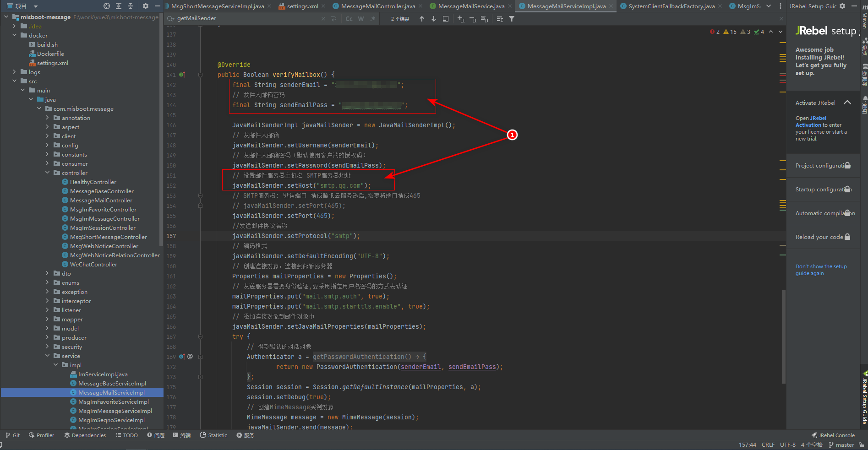Image resolution: width=868 pixels, height=450 pixels.
Task: Toggle whole words W option
Action: coord(361,19)
